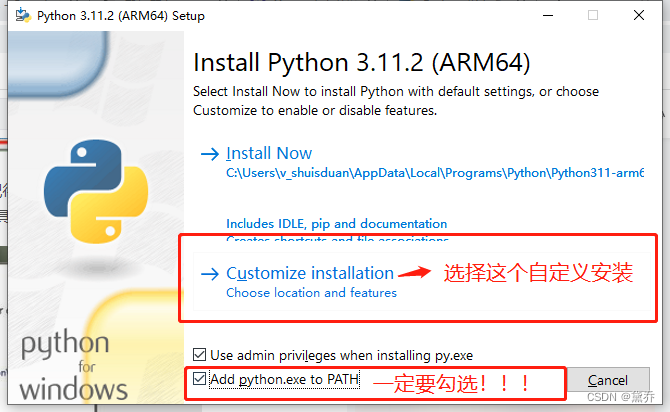This screenshot has height=412, width=670.
Task: Click the Install Python 3.11.2 heading
Action: 361,62
